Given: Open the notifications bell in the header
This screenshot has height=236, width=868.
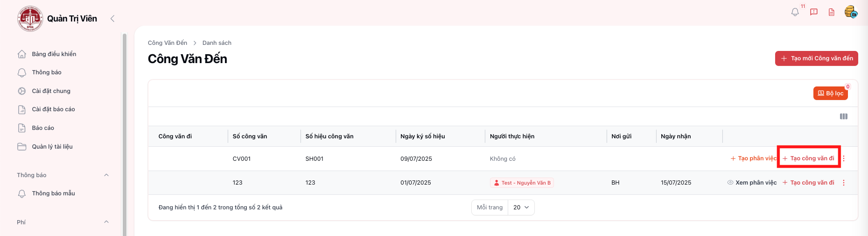Looking at the screenshot, I should point(795,12).
